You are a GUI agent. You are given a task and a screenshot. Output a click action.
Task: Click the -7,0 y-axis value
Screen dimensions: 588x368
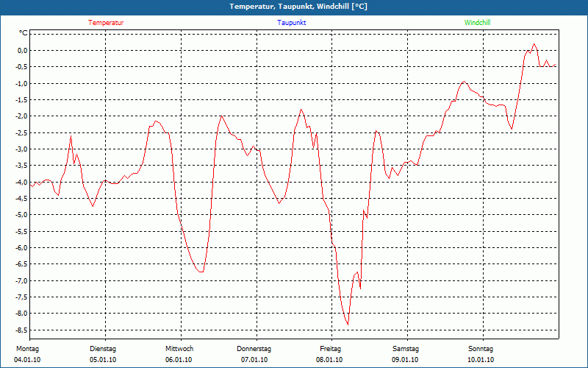tap(21, 281)
